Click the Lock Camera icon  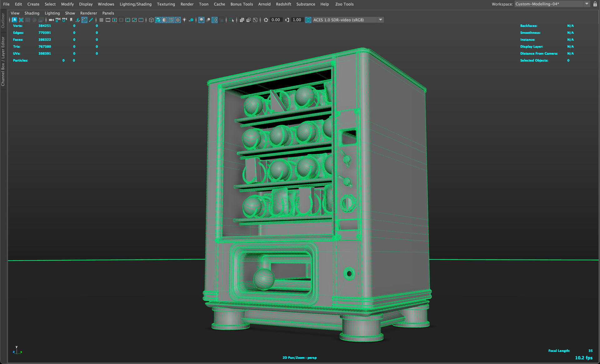point(58,20)
